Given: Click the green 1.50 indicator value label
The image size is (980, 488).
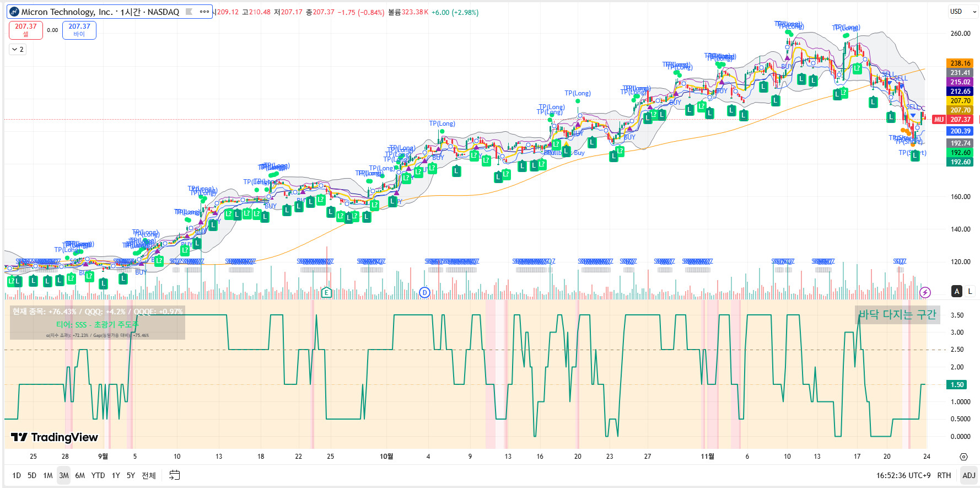Looking at the screenshot, I should coord(957,385).
